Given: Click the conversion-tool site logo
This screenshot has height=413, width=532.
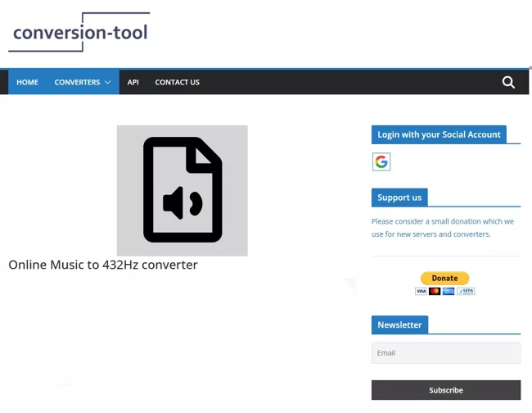Looking at the screenshot, I should 79,32.
